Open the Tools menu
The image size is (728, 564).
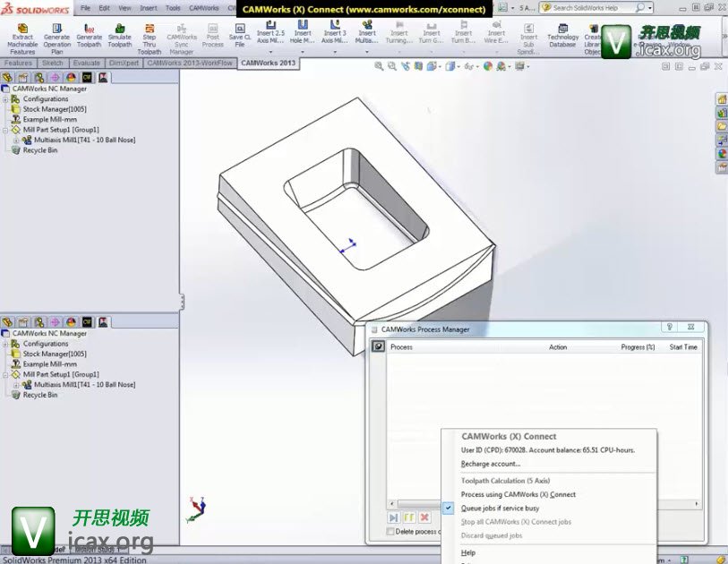pyautogui.click(x=173, y=8)
